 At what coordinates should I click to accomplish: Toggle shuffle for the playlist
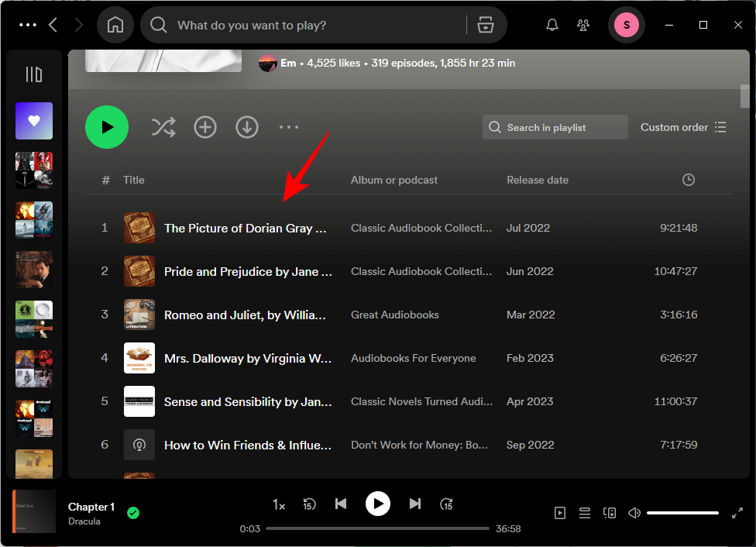[163, 127]
